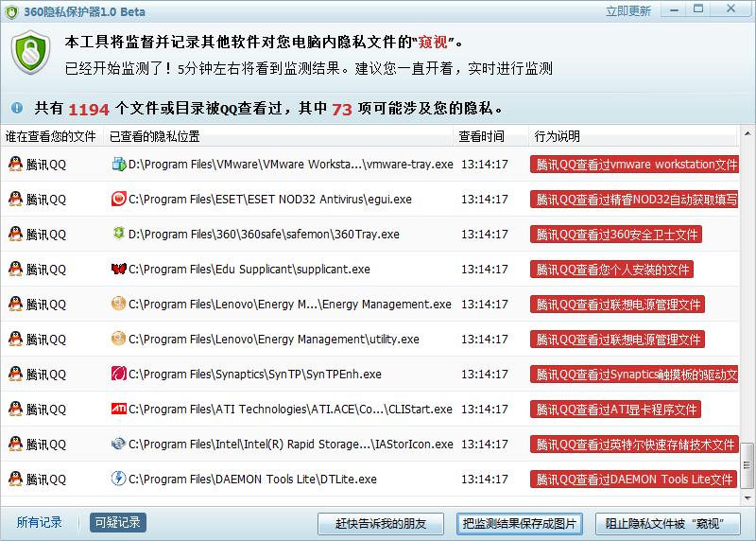Click the QQ penguin icon in DTLite.exe row
756x541 pixels.
coord(15,479)
